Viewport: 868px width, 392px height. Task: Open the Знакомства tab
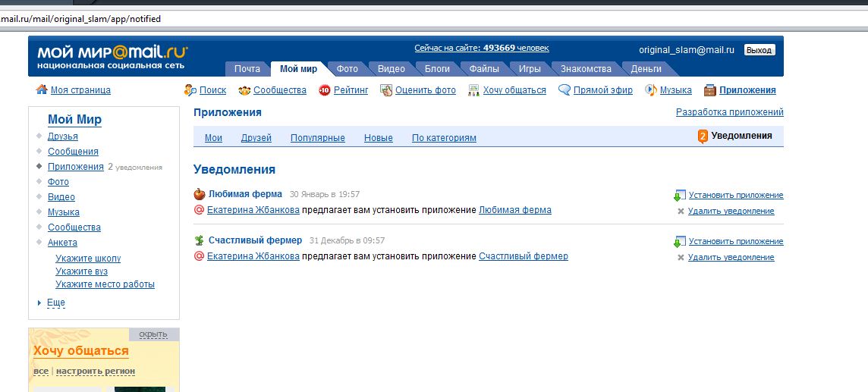pyautogui.click(x=586, y=69)
